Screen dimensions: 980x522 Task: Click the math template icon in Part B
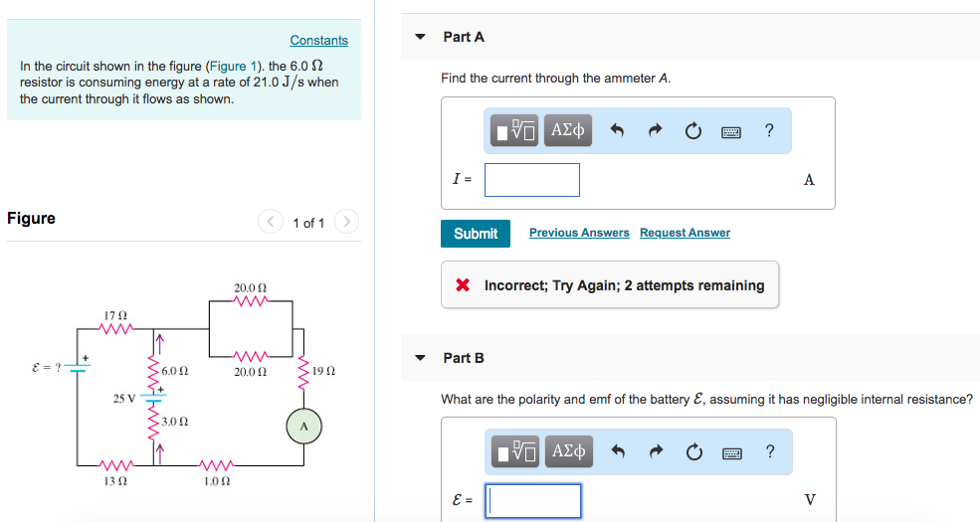point(517,451)
